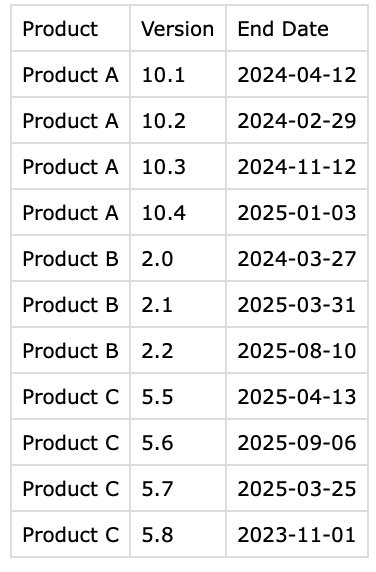Select the Product A cell for version 10.1
This screenshot has height=572, width=376.
[x=70, y=75]
